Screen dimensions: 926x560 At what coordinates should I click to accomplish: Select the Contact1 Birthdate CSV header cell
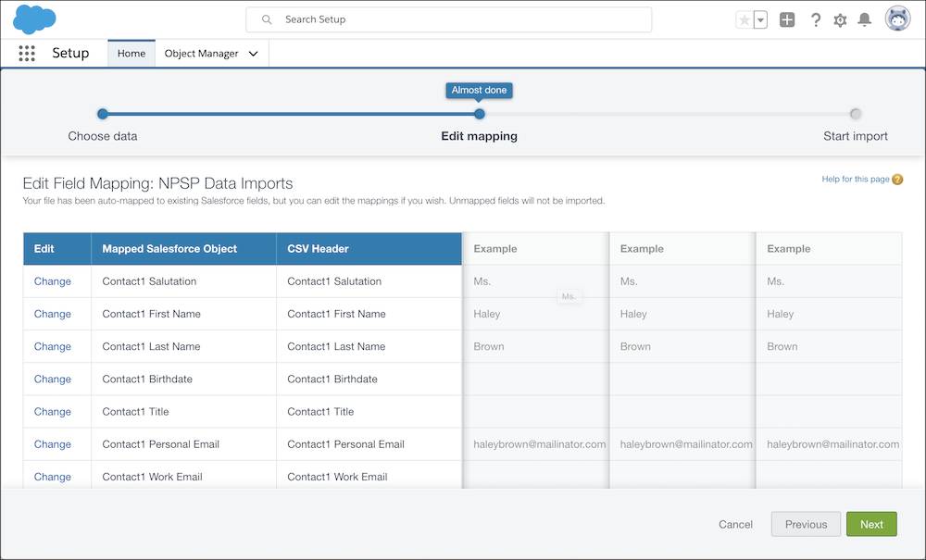point(369,379)
